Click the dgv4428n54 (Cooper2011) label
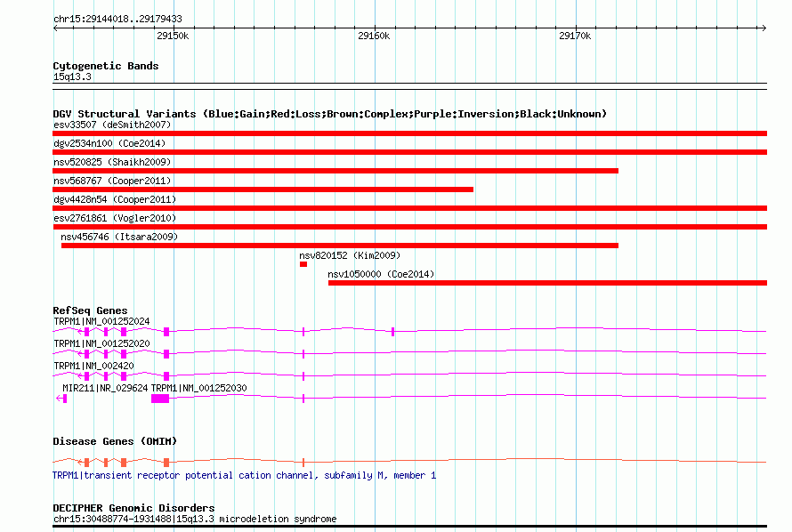The image size is (792, 532). (x=115, y=199)
